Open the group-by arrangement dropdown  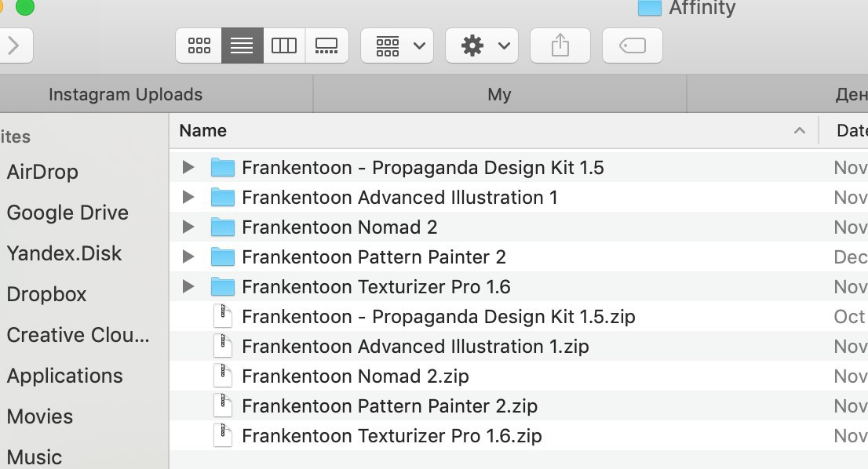tap(397, 45)
